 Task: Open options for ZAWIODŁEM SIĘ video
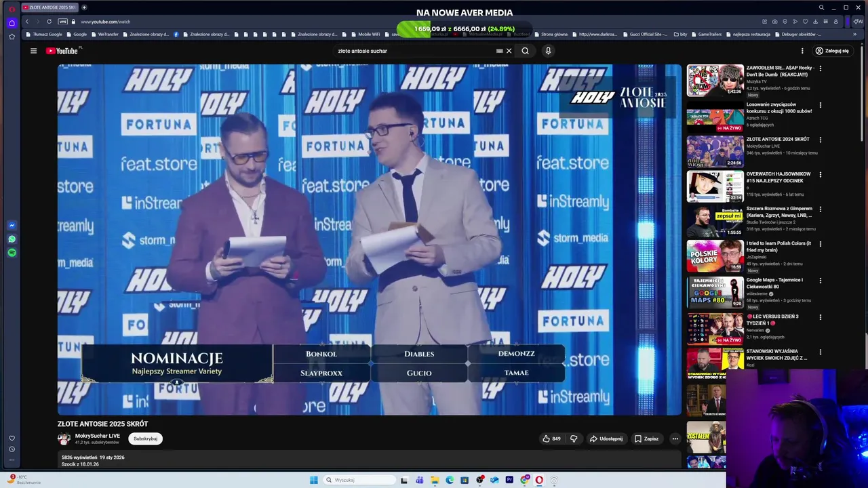point(821,68)
